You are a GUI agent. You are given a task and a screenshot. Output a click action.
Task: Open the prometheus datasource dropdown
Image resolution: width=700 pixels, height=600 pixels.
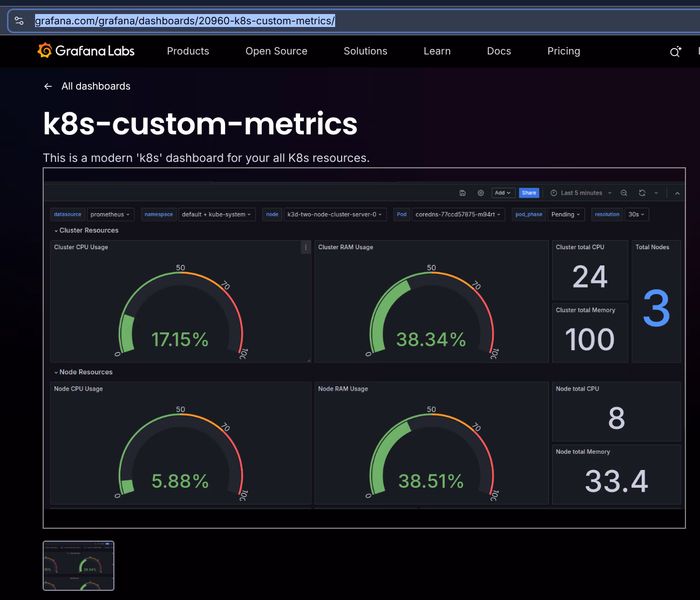[x=110, y=214]
